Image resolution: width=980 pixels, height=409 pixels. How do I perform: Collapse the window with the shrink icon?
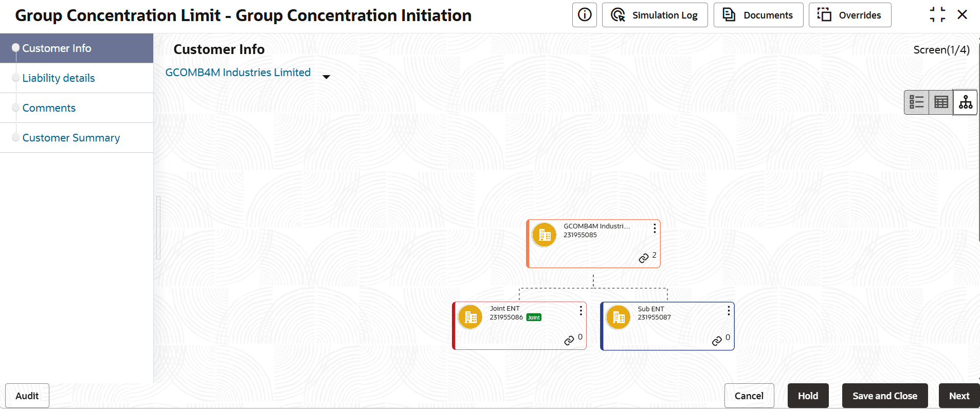(x=937, y=15)
